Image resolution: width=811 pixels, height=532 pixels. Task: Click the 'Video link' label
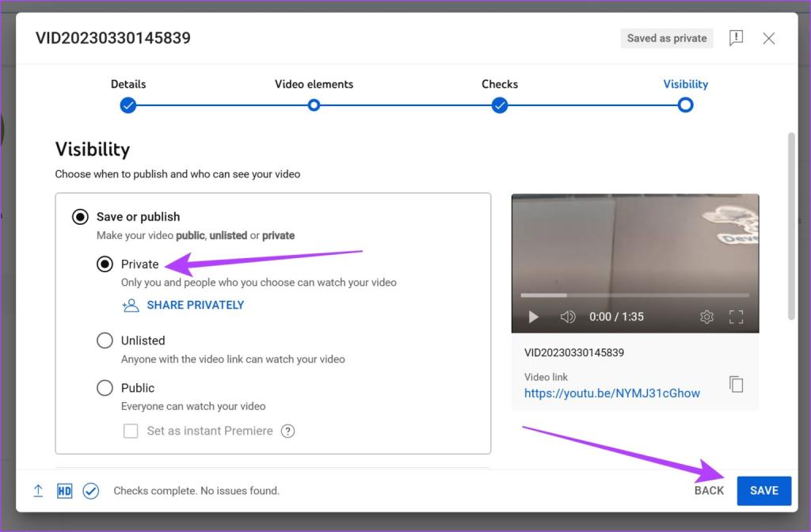[546, 377]
